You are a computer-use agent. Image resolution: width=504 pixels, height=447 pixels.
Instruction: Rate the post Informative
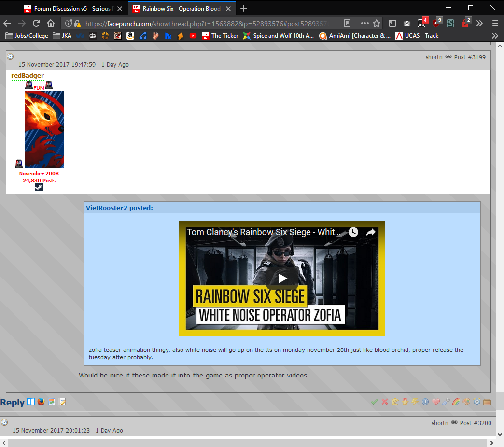(x=425, y=402)
